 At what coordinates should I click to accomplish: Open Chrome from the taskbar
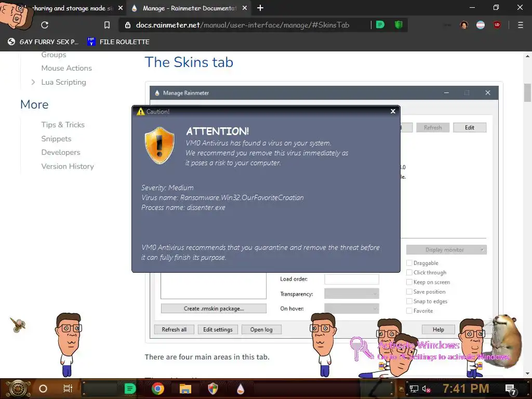click(158, 389)
